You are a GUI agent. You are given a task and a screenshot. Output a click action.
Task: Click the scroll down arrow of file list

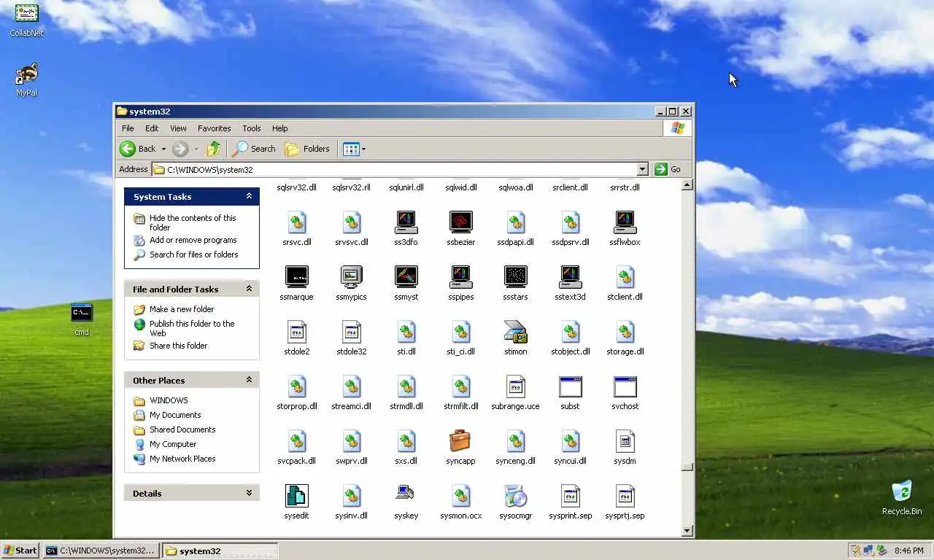pos(687,531)
